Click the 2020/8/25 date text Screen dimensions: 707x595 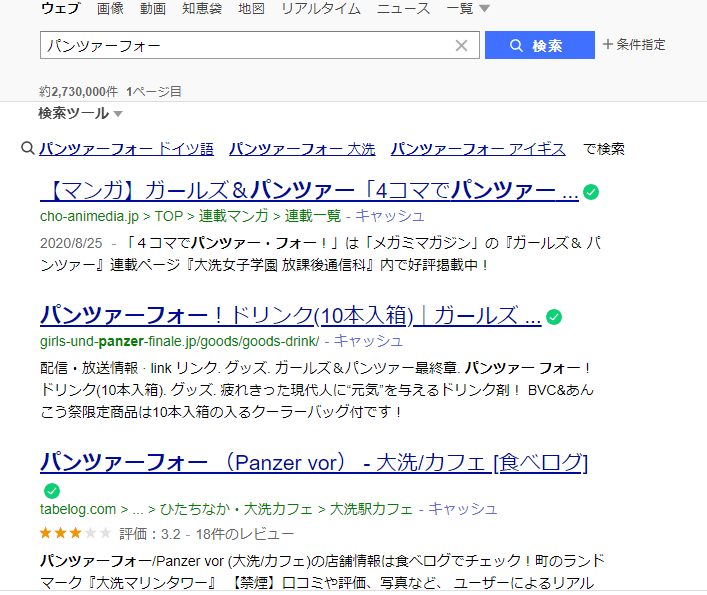[x=71, y=243]
